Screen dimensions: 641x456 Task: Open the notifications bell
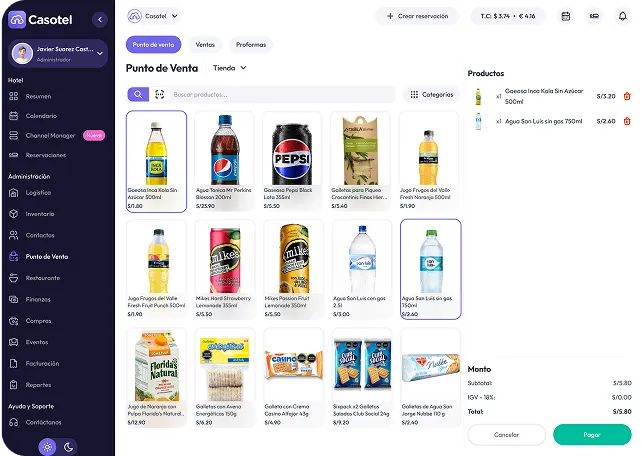622,16
